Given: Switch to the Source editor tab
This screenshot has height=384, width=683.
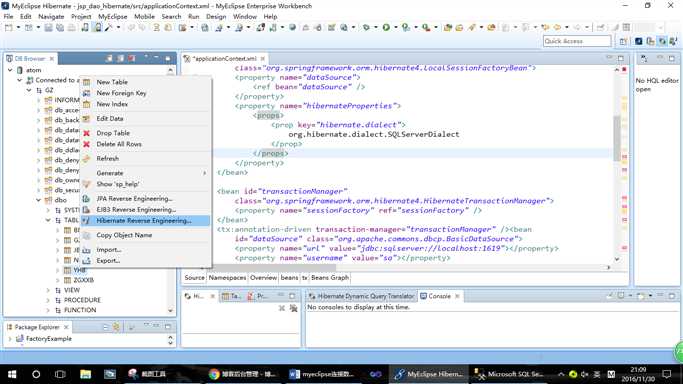Looking at the screenshot, I should [x=194, y=278].
